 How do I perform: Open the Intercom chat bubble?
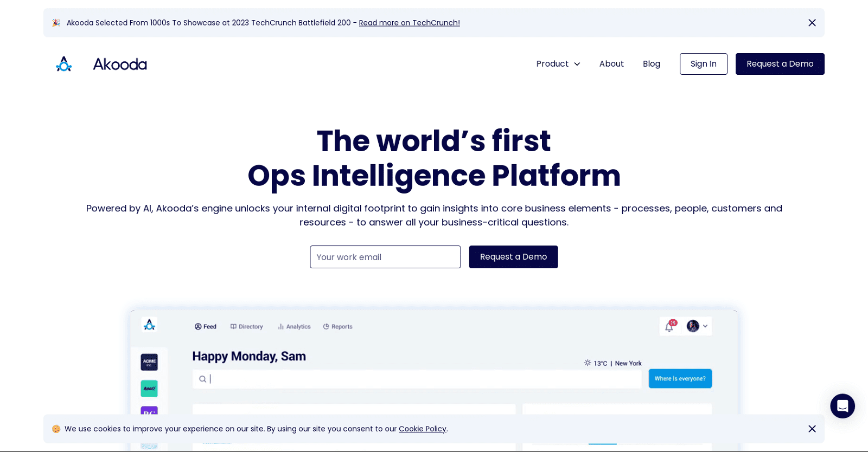point(842,406)
